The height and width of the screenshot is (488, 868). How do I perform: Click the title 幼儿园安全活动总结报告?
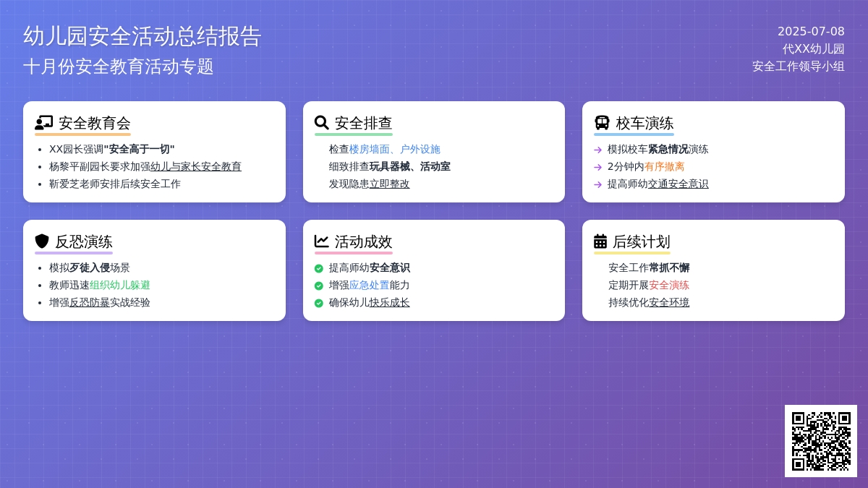[x=142, y=36]
